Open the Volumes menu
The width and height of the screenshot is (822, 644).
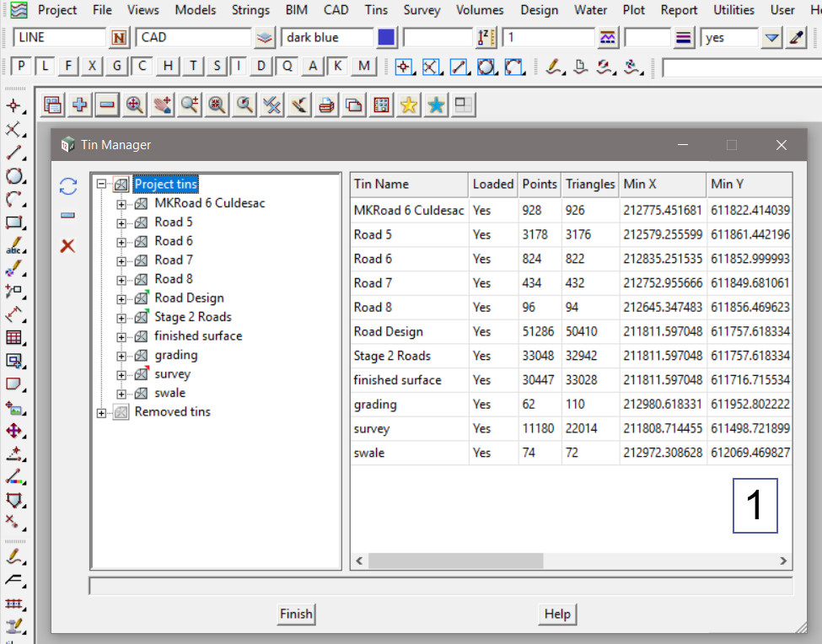[480, 10]
